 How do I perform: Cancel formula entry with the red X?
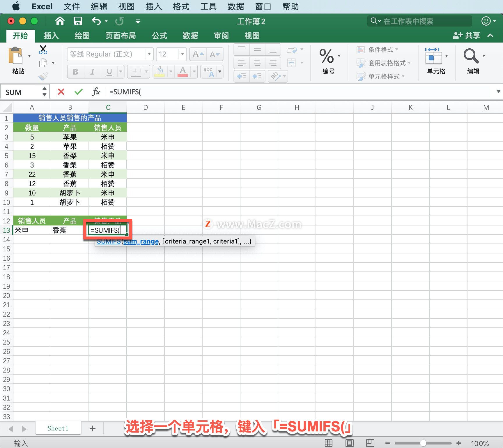pyautogui.click(x=61, y=92)
